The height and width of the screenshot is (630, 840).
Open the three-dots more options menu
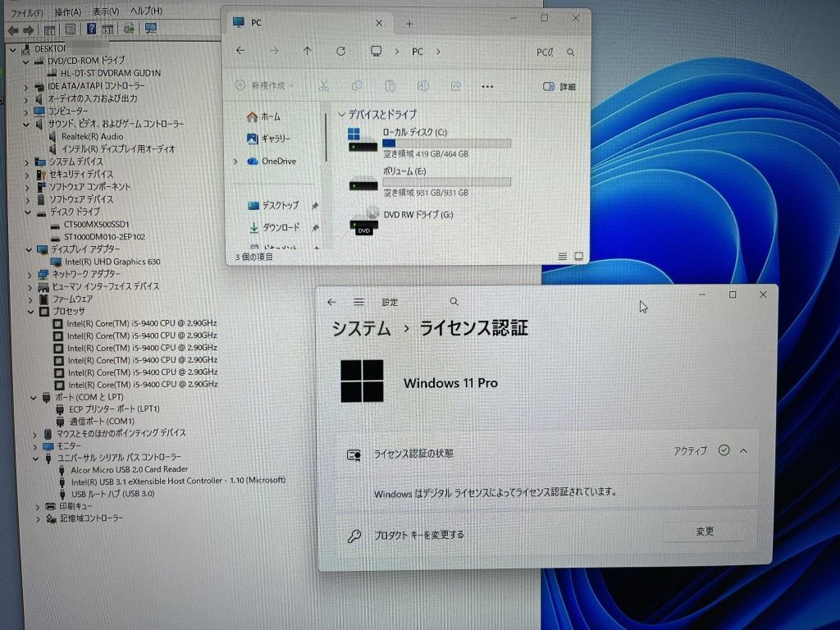click(487, 86)
